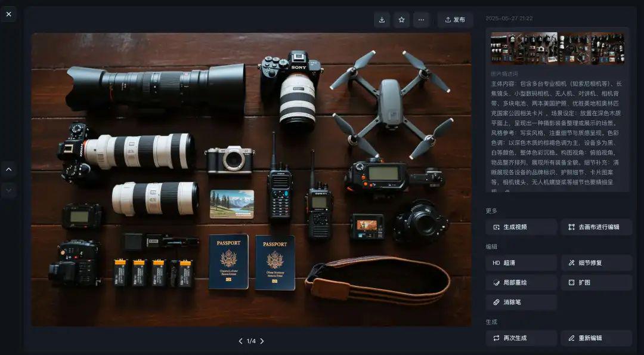Screen dimensions: 644x355
Task: Click 重新编辑 to re-edit prompt
Action: pyautogui.click(x=596, y=338)
